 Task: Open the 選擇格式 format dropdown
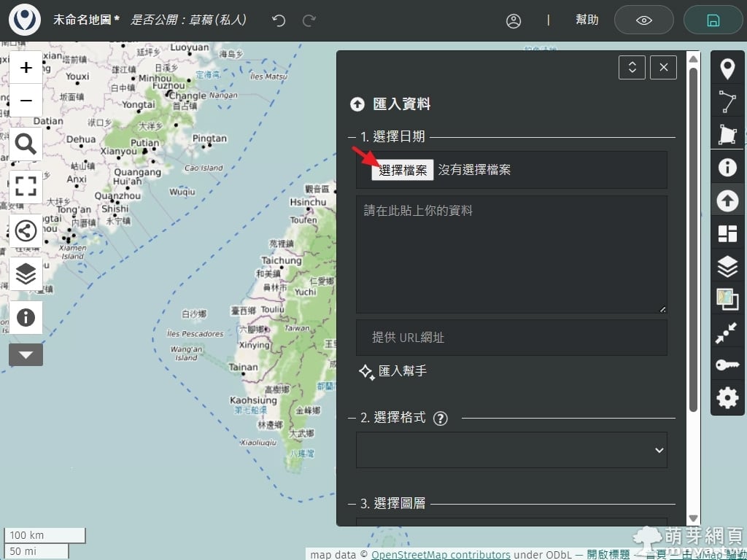pos(511,451)
